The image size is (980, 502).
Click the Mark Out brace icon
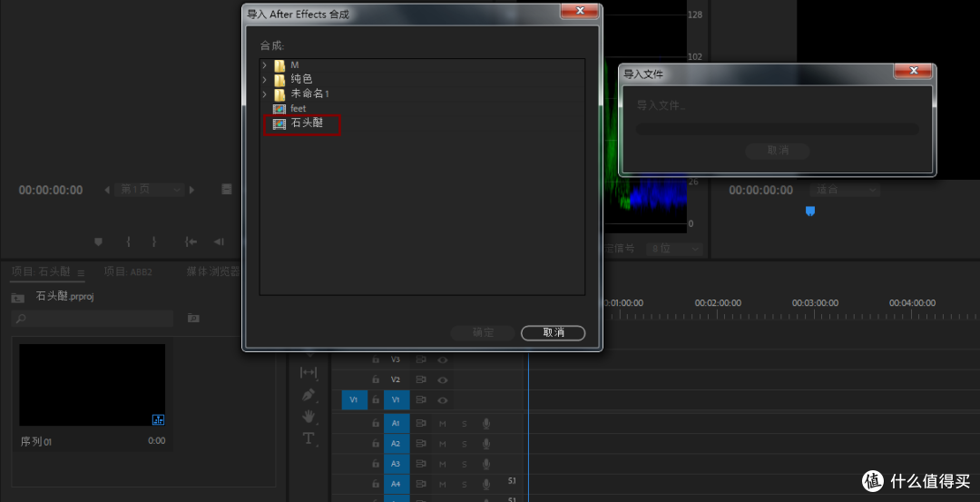(153, 241)
